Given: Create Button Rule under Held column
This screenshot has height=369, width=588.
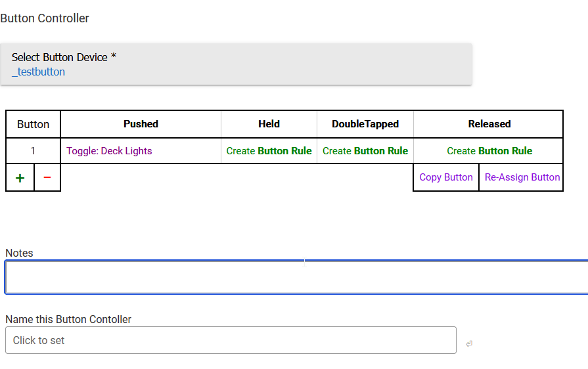Looking at the screenshot, I should point(269,151).
